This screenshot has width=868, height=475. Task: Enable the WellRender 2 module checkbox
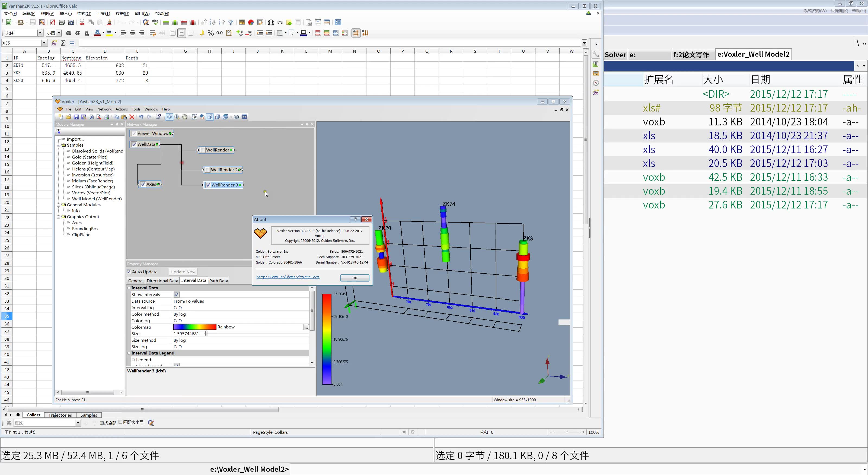pos(208,170)
